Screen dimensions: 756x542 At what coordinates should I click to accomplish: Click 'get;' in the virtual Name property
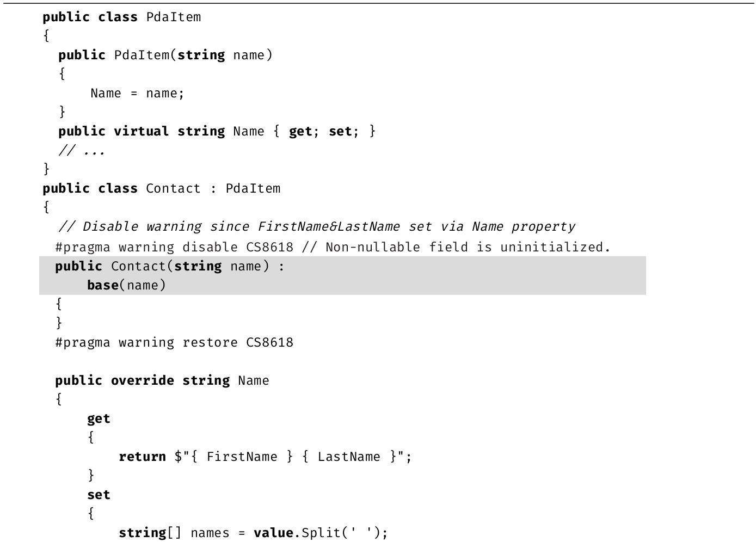coord(304,131)
